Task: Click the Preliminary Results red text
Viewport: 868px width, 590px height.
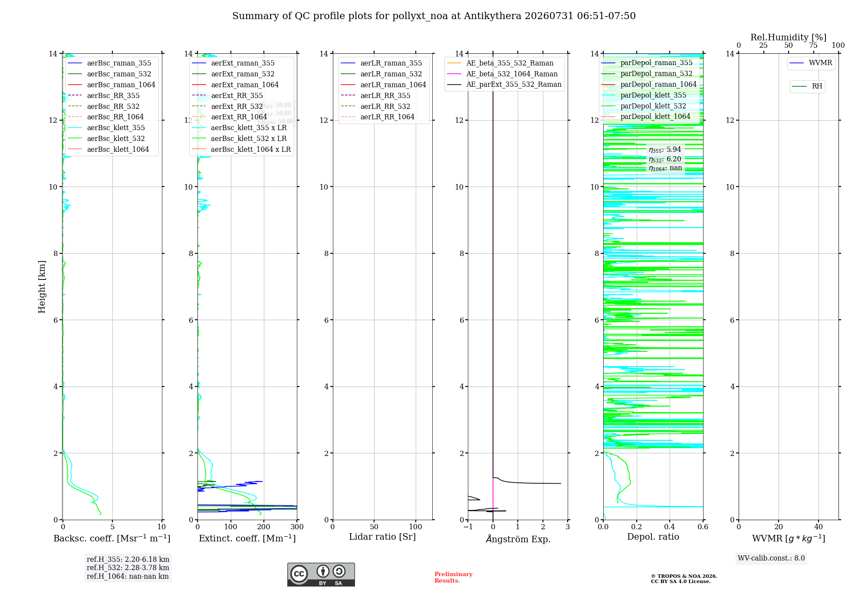Action: 453,577
